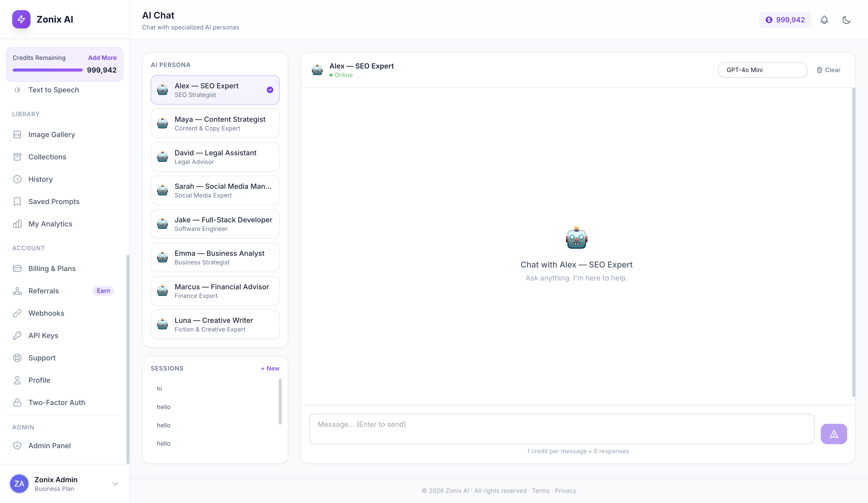Image resolution: width=868 pixels, height=503 pixels.
Task: Click the Webhooks link icon
Action: (x=17, y=313)
